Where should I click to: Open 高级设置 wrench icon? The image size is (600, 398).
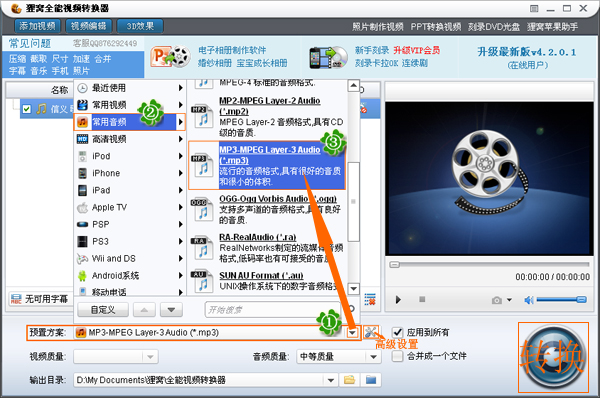coord(370,332)
